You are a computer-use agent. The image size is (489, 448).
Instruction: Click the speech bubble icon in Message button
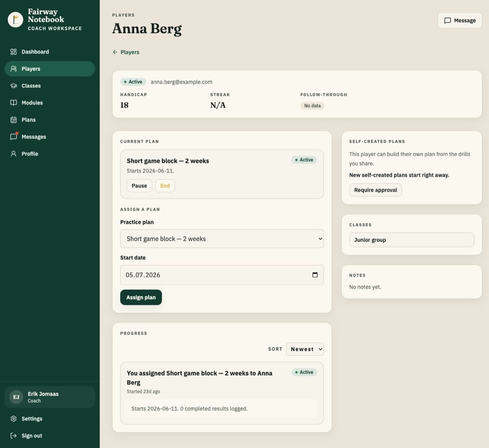point(447,20)
